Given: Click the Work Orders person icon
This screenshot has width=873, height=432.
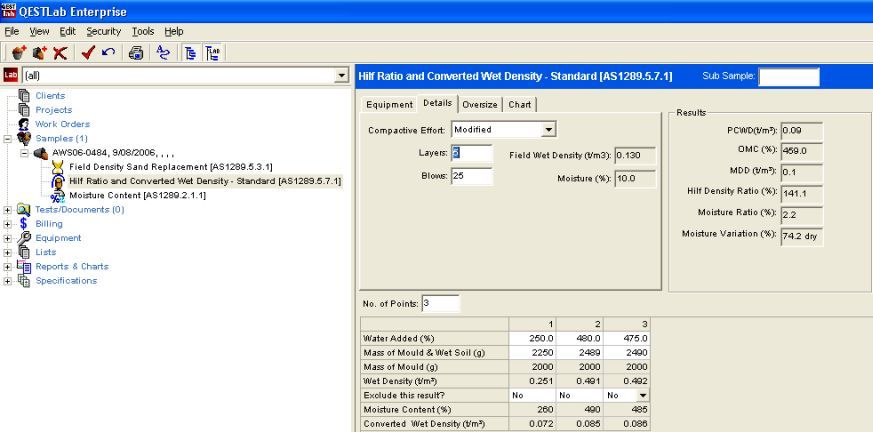Looking at the screenshot, I should (x=24, y=124).
